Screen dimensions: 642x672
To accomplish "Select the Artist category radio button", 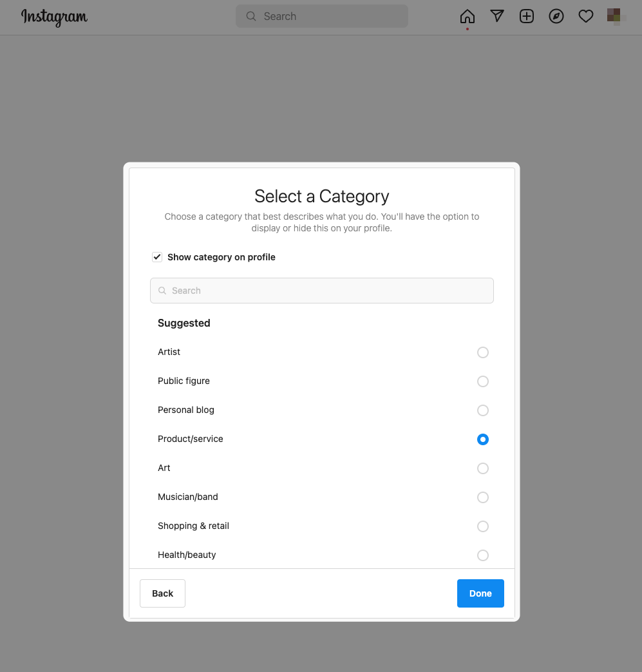I will pyautogui.click(x=483, y=352).
